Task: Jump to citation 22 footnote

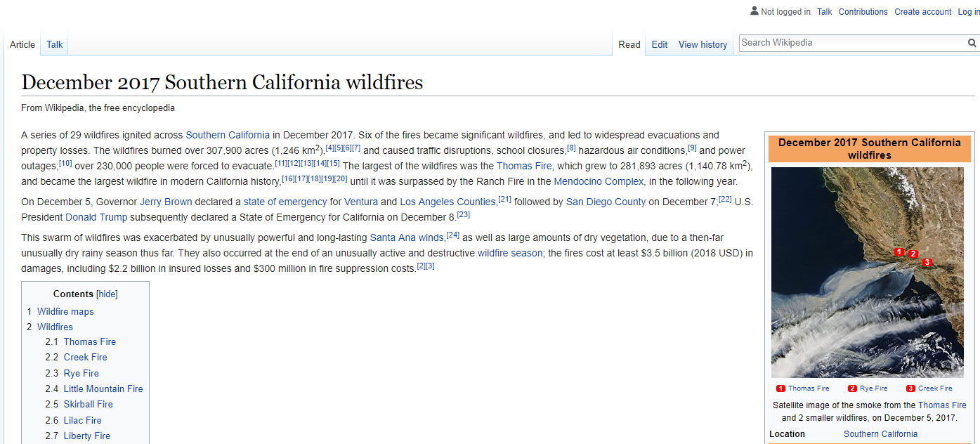Action: (725, 199)
